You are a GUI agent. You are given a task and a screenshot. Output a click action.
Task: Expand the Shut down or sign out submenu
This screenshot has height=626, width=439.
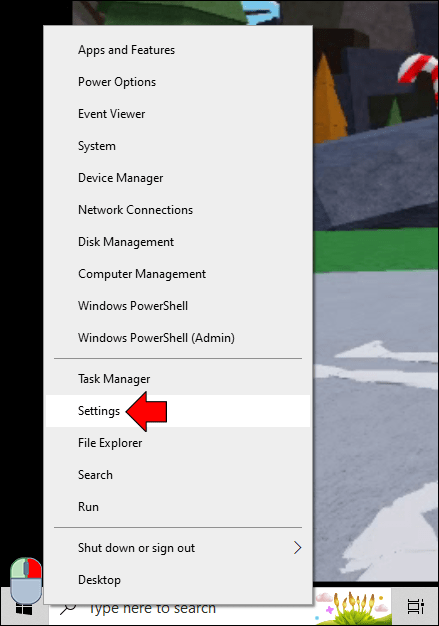[178, 548]
